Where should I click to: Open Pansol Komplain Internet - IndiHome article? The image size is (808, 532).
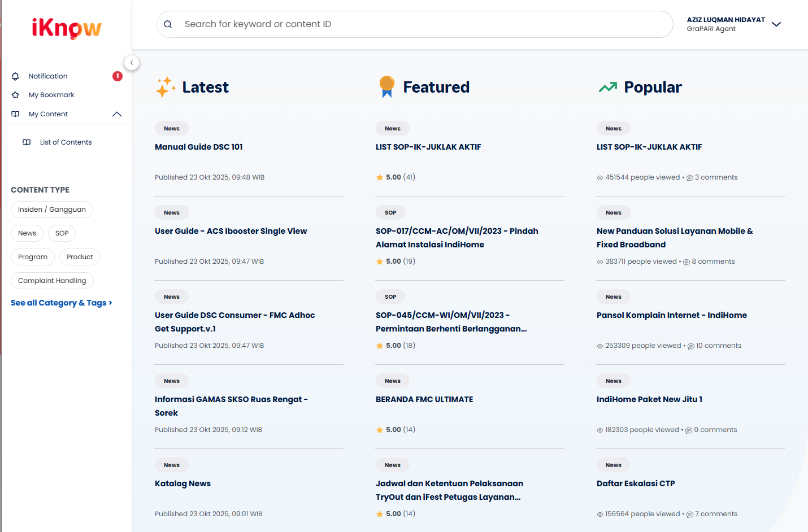[672, 315]
